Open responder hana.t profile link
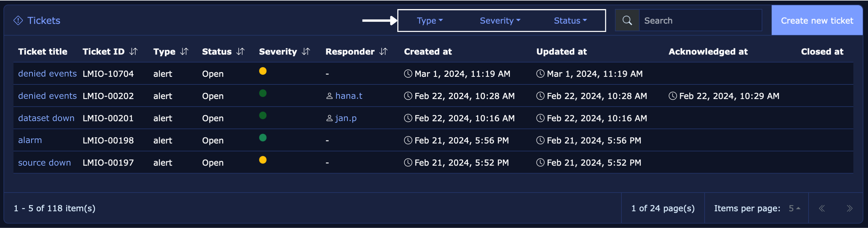Screen dimensions: 868x228 coord(348,96)
